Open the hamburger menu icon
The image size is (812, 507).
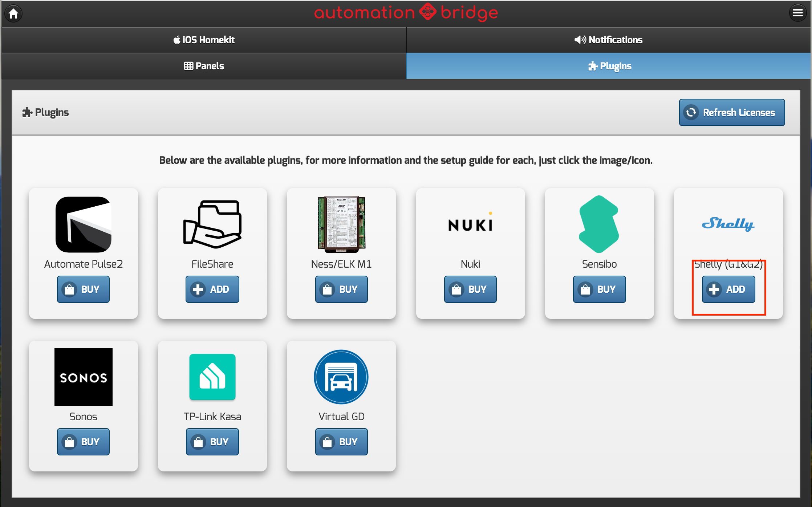tap(797, 13)
